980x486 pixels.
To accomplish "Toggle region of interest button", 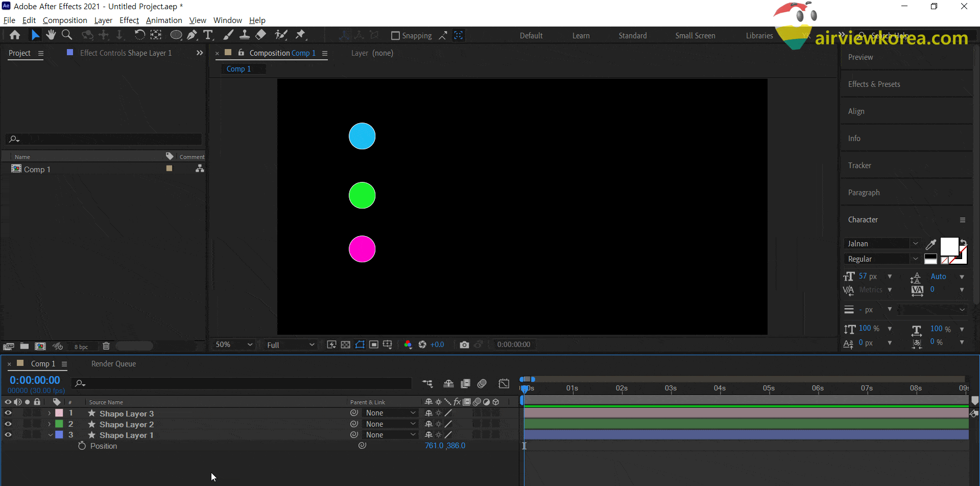I will pos(374,345).
